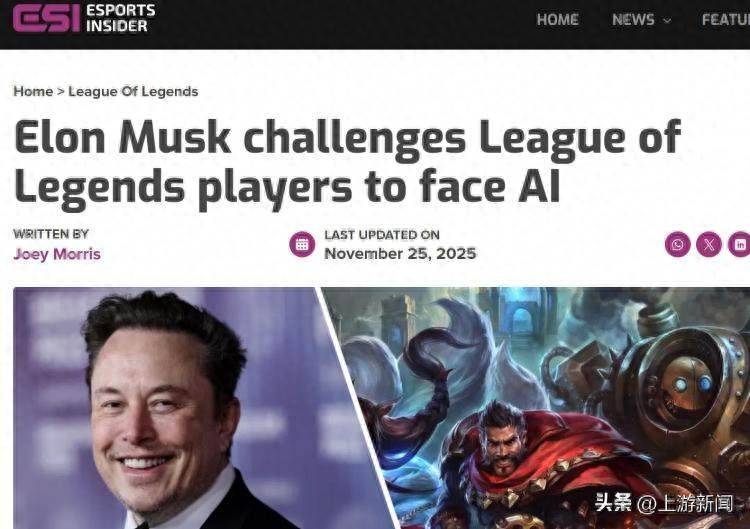Share the article on X icon
This screenshot has width=750, height=529.
pos(708,244)
